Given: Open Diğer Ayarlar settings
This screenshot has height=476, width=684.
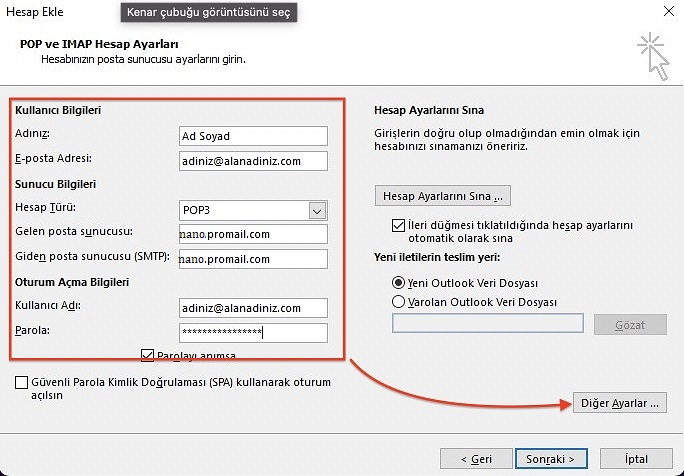Looking at the screenshot, I should [x=619, y=403].
